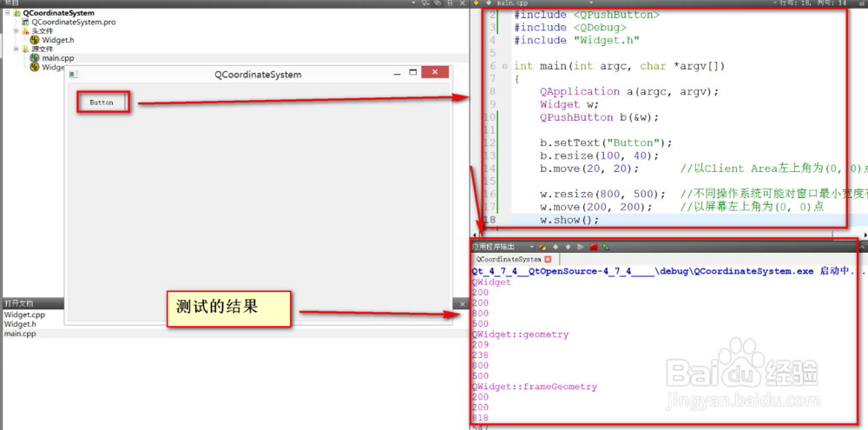This screenshot has width=868, height=430.
Task: Select main.cpp in project tree
Action: pos(57,57)
